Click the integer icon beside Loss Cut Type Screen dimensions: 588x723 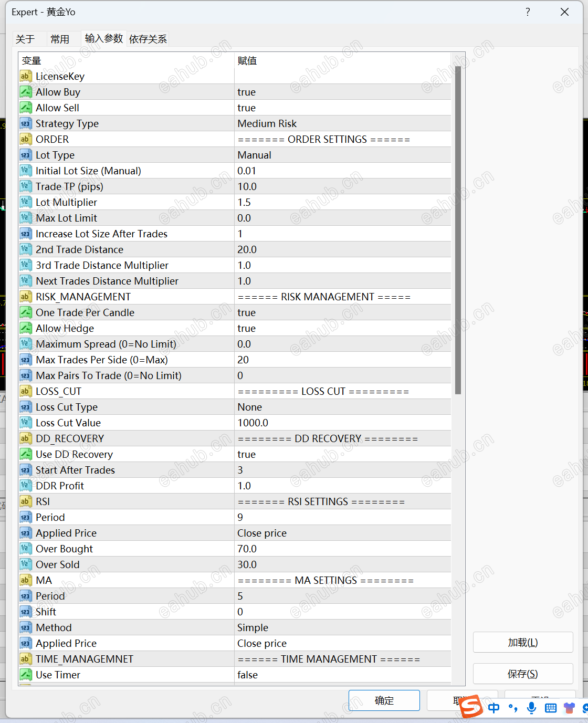coord(26,407)
